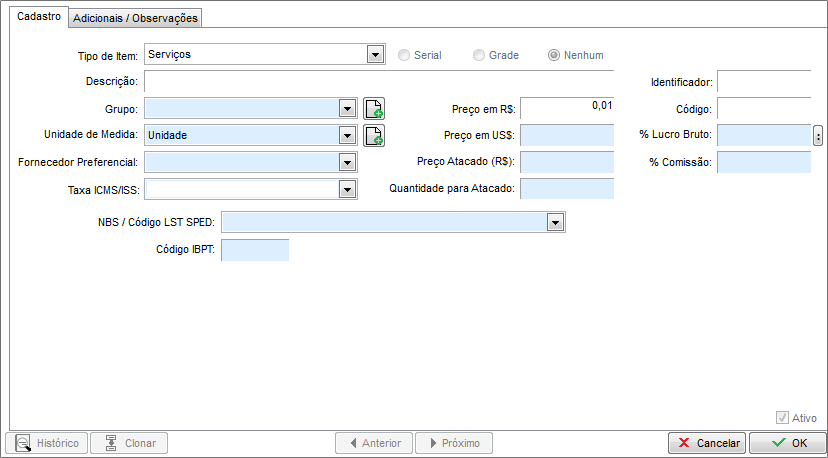Open the Fornecedor Preferencial dropdown
The image size is (828, 458).
coord(348,162)
